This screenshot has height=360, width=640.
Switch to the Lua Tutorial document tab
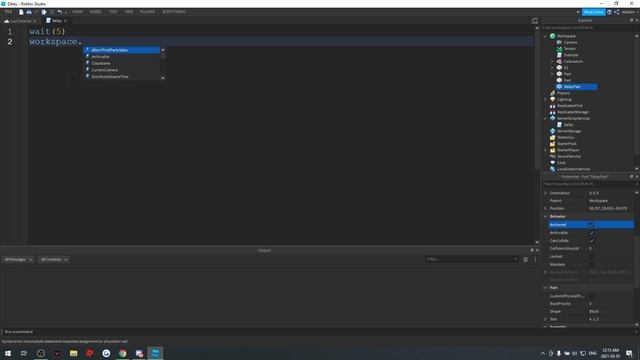click(x=20, y=21)
